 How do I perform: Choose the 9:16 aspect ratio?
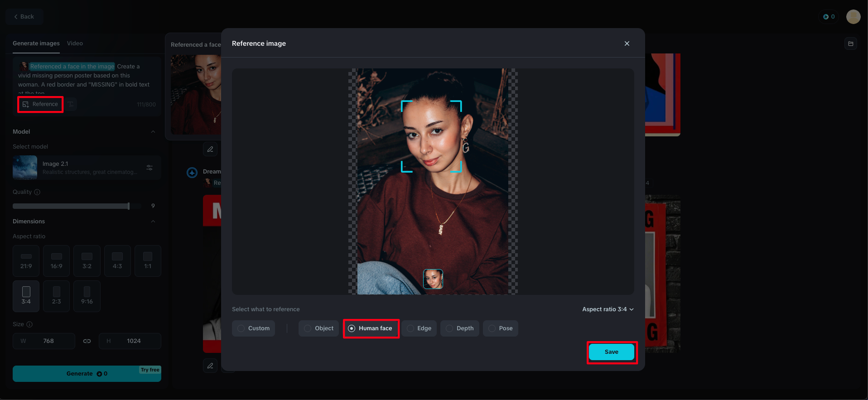point(87,296)
